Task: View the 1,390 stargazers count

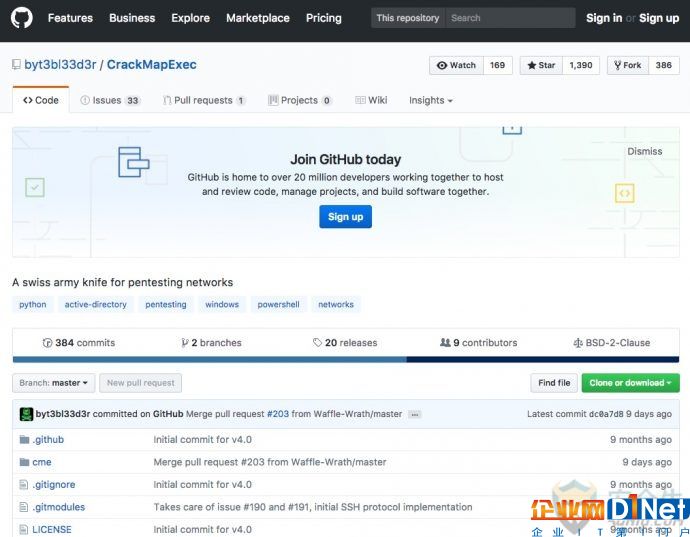Action: tap(581, 65)
